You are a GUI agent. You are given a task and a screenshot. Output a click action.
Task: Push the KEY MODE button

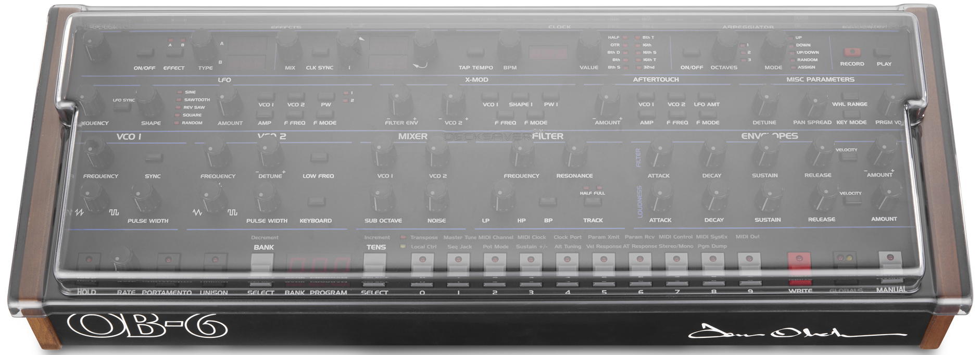850,114
